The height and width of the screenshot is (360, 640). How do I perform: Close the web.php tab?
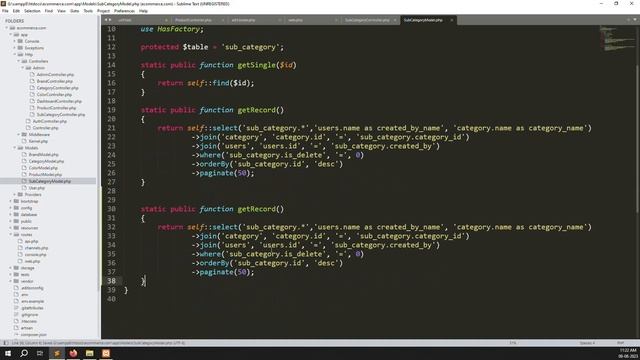pos(336,20)
